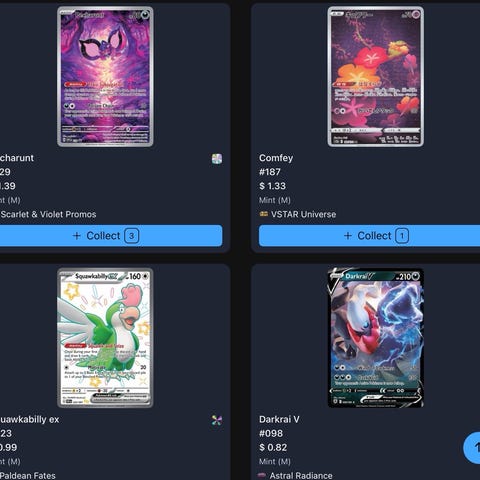Click the Astral Radiance set symbol icon
Screen dimensions: 480x480
pos(262,475)
